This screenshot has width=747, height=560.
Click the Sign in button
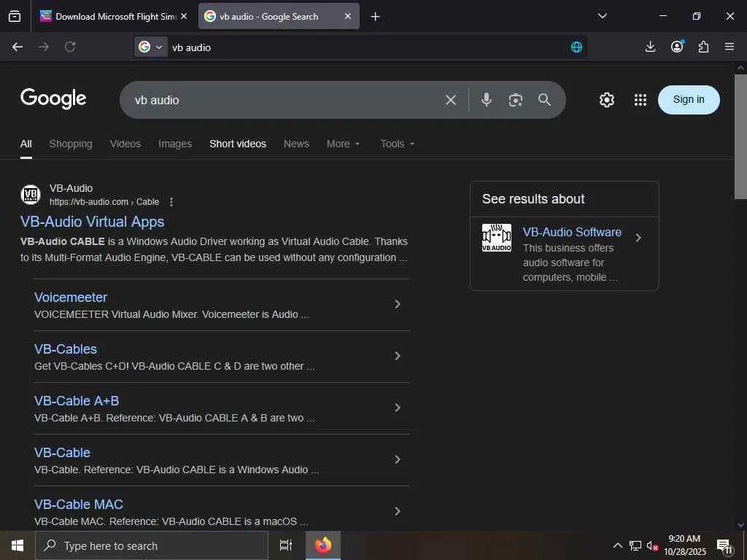[x=689, y=99]
